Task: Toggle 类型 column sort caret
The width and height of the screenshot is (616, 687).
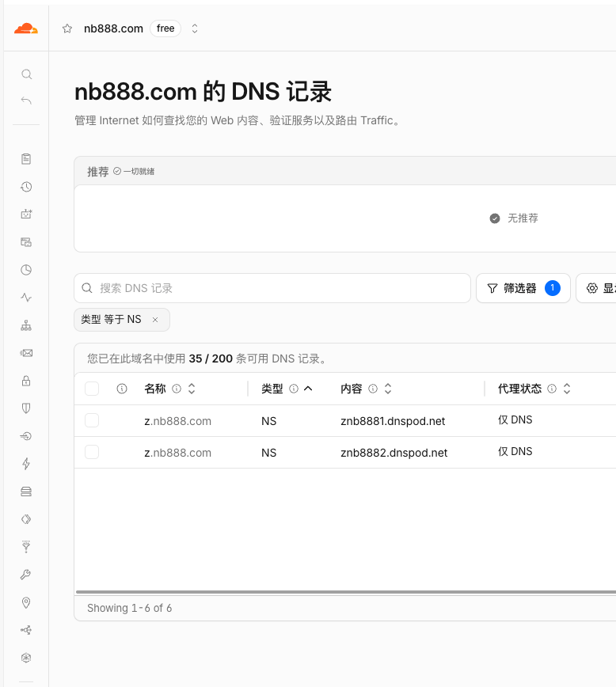Action: (308, 389)
